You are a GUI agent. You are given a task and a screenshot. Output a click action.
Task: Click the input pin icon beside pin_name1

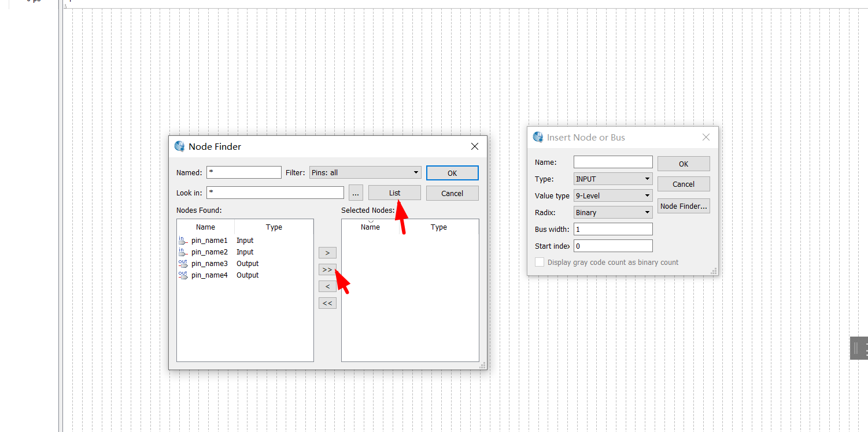183,240
